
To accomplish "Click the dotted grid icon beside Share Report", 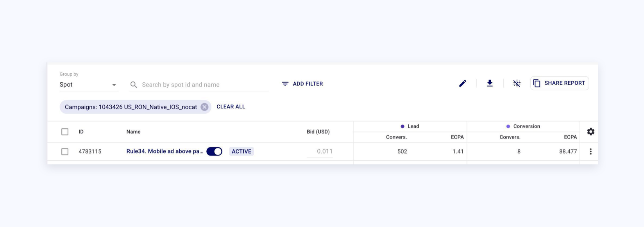I will click(517, 83).
